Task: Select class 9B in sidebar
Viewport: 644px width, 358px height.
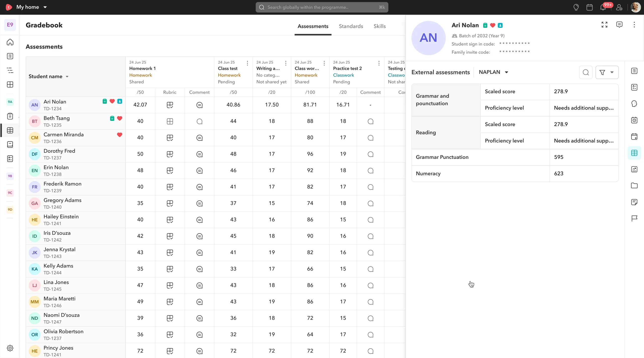Action: (10, 176)
